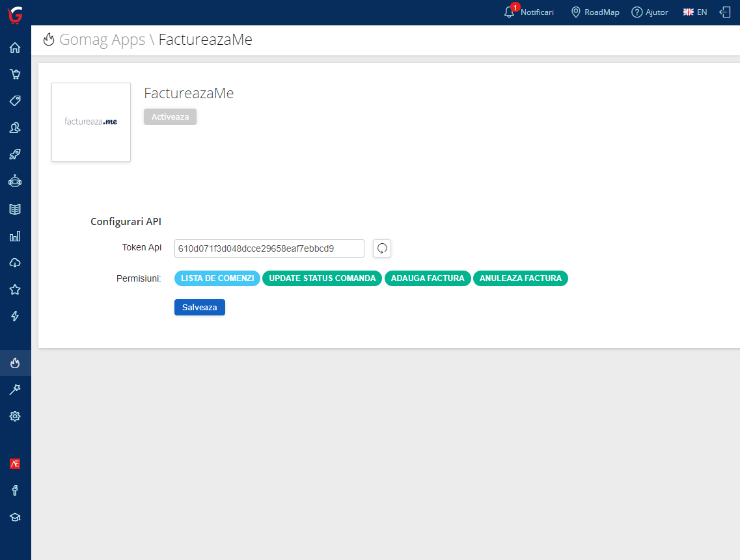Image resolution: width=740 pixels, height=560 pixels.
Task: Open the lightning bolt icon in sidebar
Action: [15, 316]
